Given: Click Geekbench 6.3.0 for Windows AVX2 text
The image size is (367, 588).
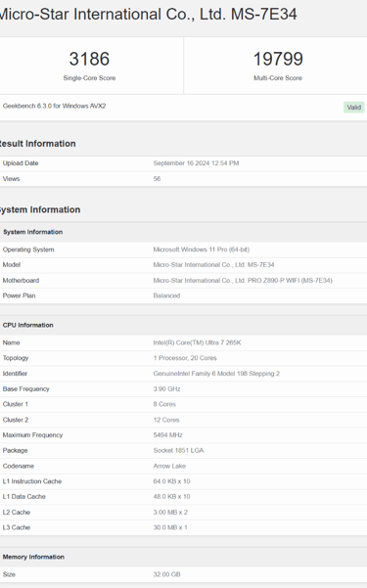Looking at the screenshot, I should pos(55,106).
